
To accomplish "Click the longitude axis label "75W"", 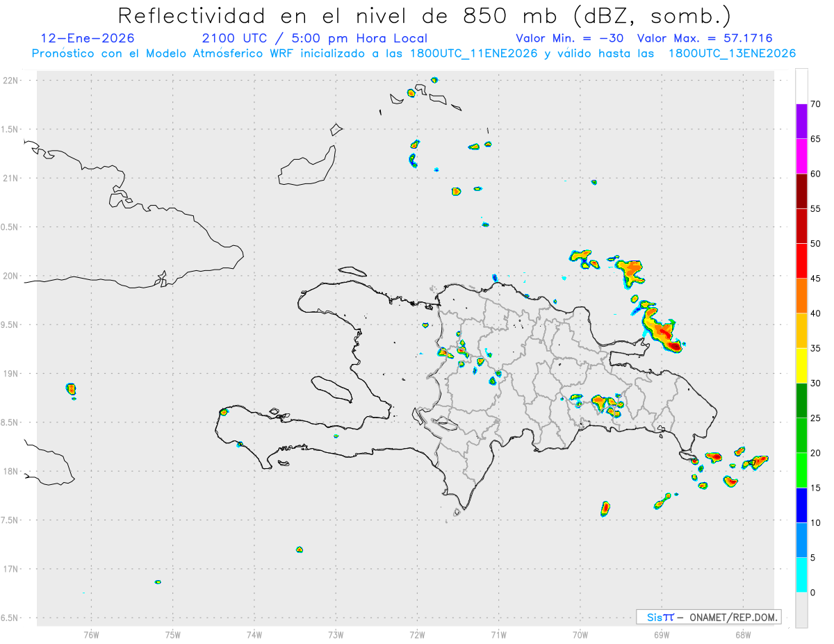I will 172,634.
